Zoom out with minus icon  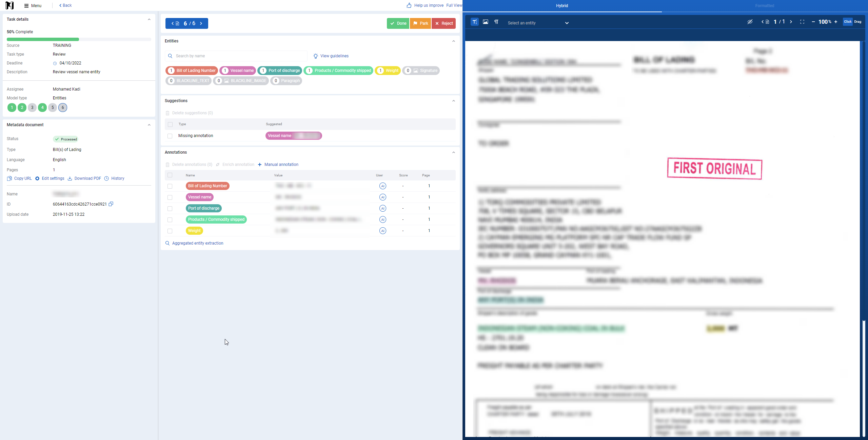(x=813, y=22)
